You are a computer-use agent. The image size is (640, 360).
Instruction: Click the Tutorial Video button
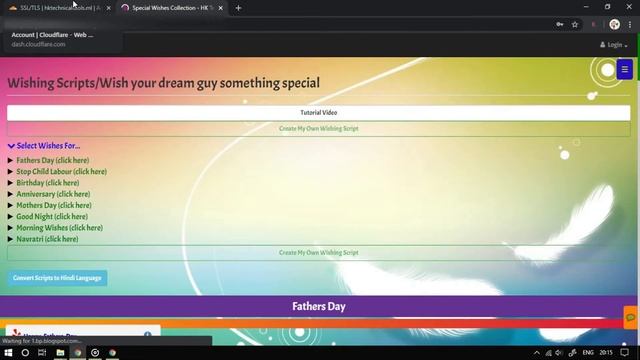click(318, 113)
